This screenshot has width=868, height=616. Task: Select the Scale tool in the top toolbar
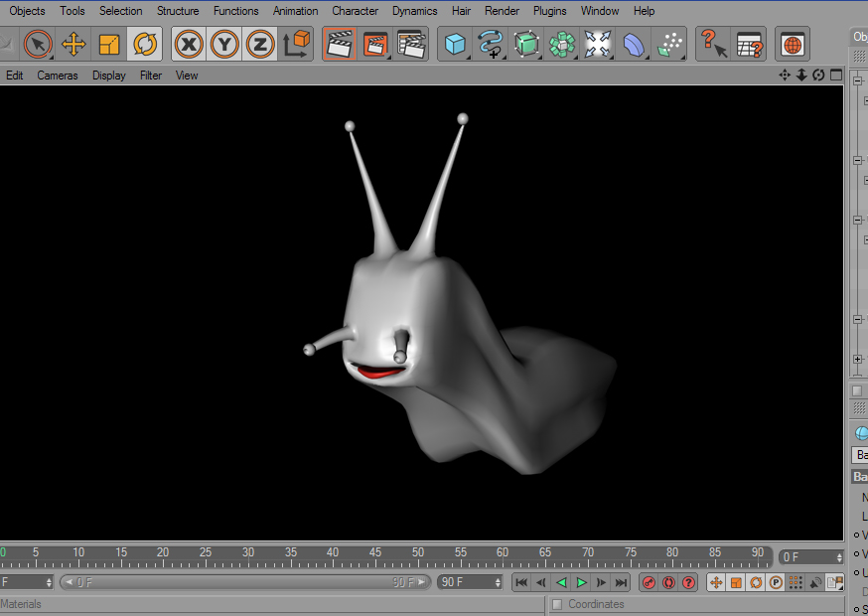pos(109,44)
